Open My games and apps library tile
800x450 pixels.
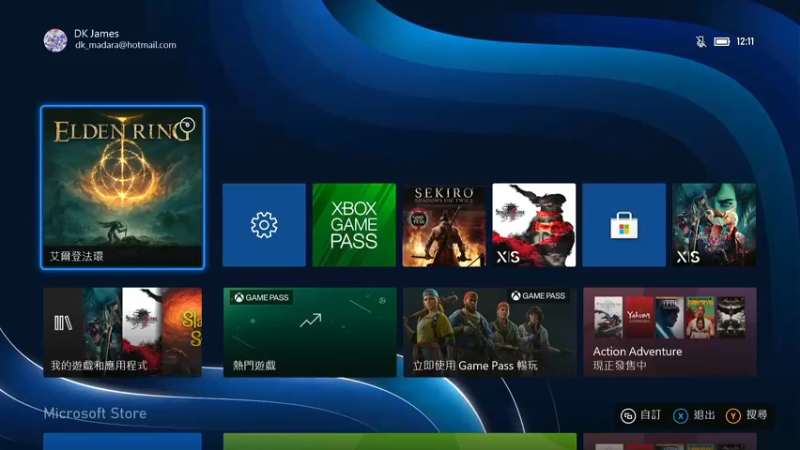coord(122,332)
